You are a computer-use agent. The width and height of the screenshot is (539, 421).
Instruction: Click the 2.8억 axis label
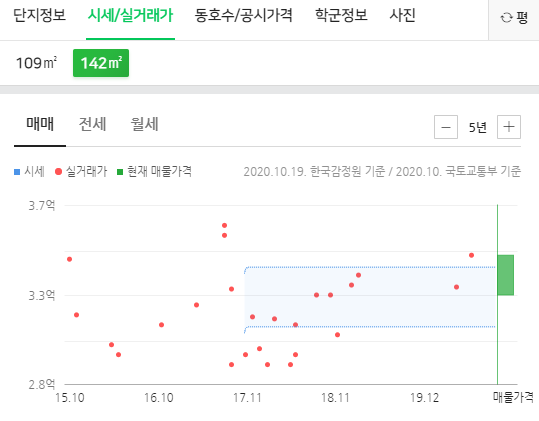[x=42, y=385]
